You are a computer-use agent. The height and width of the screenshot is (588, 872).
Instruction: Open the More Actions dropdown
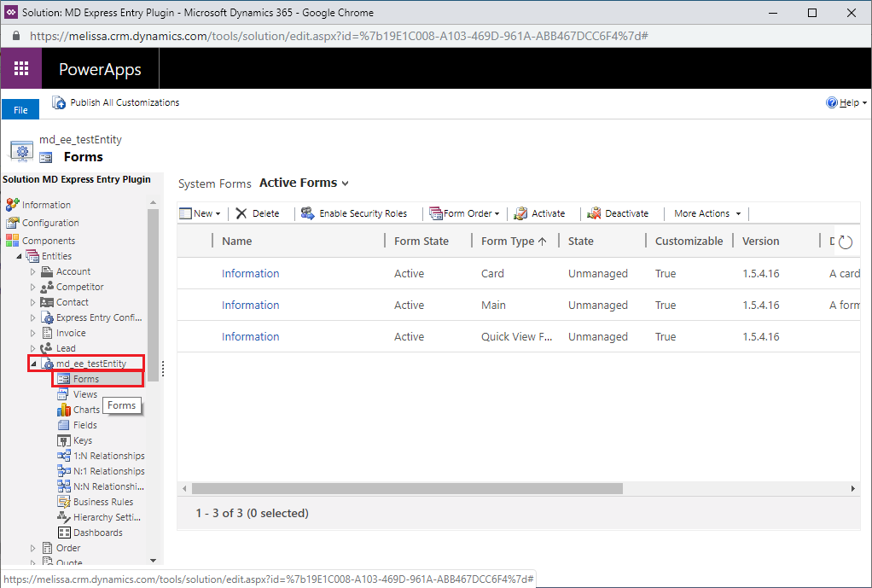point(707,213)
